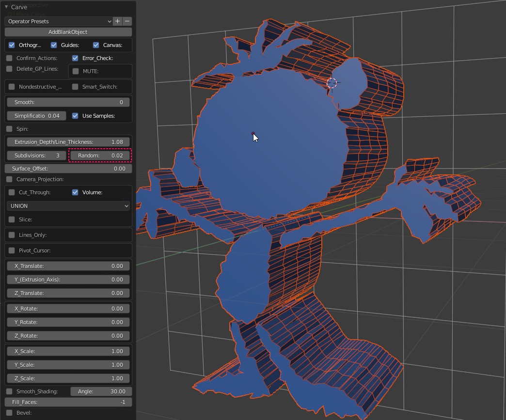This screenshot has width=506, height=420.
Task: Uncheck Use Samples
Action: tap(75, 116)
